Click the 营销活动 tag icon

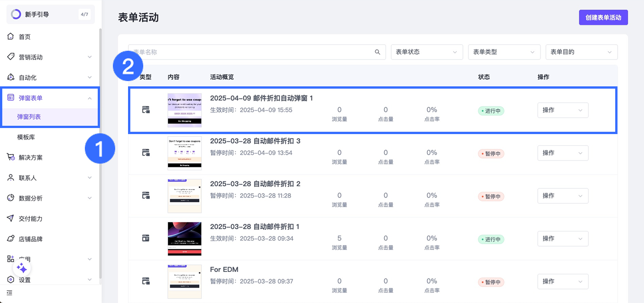[11, 57]
